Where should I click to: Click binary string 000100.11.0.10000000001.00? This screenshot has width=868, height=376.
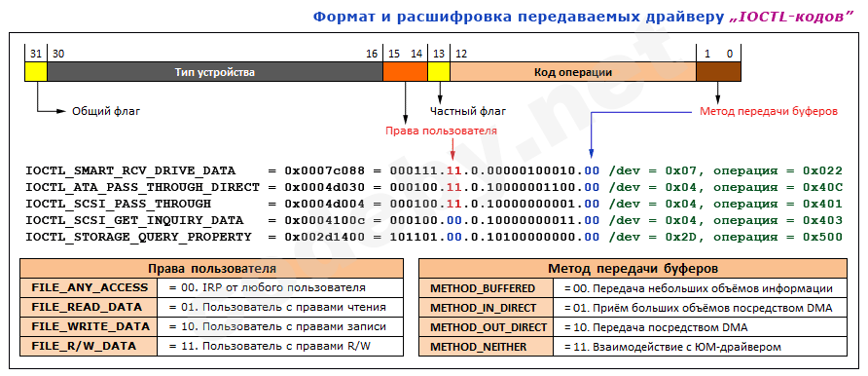coord(494,204)
